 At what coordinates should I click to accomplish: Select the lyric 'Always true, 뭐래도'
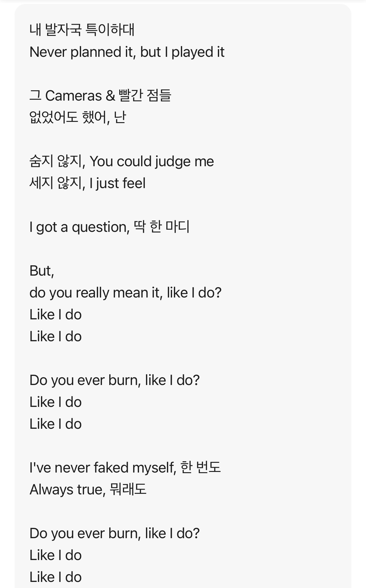point(88,490)
